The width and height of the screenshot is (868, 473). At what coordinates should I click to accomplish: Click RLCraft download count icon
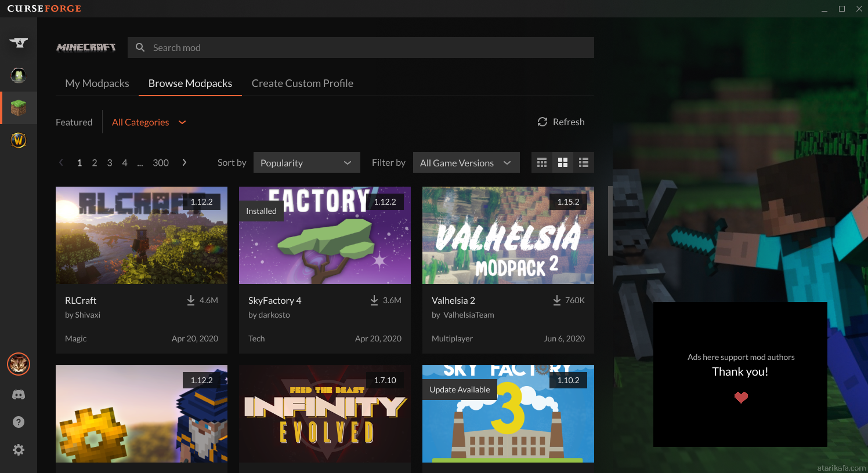pyautogui.click(x=190, y=300)
